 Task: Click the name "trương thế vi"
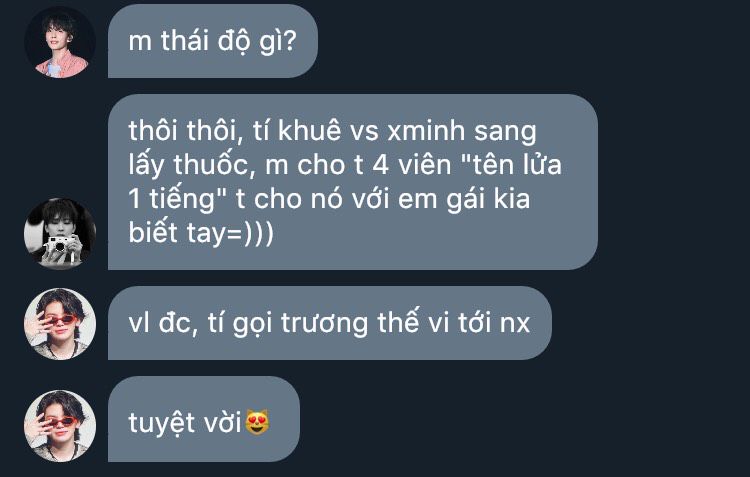[365, 323]
